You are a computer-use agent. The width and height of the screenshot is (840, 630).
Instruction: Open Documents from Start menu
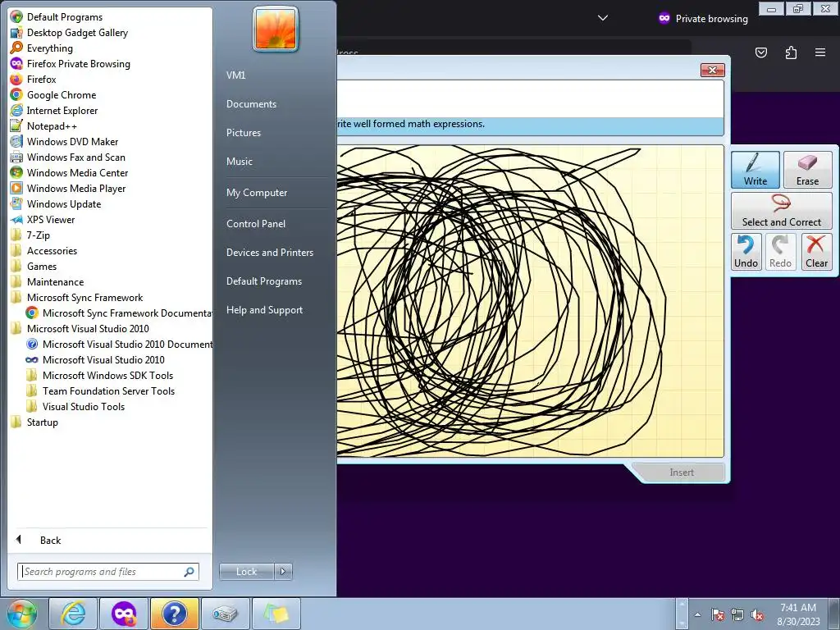pyautogui.click(x=251, y=104)
